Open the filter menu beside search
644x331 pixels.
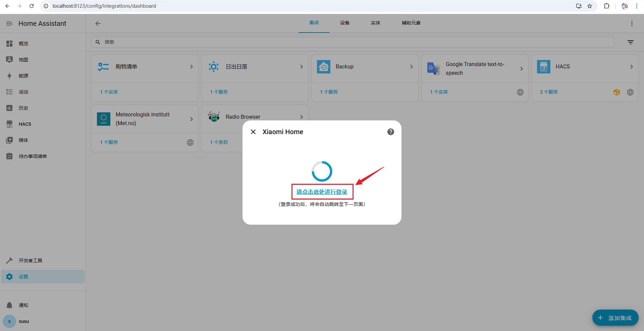tap(631, 42)
